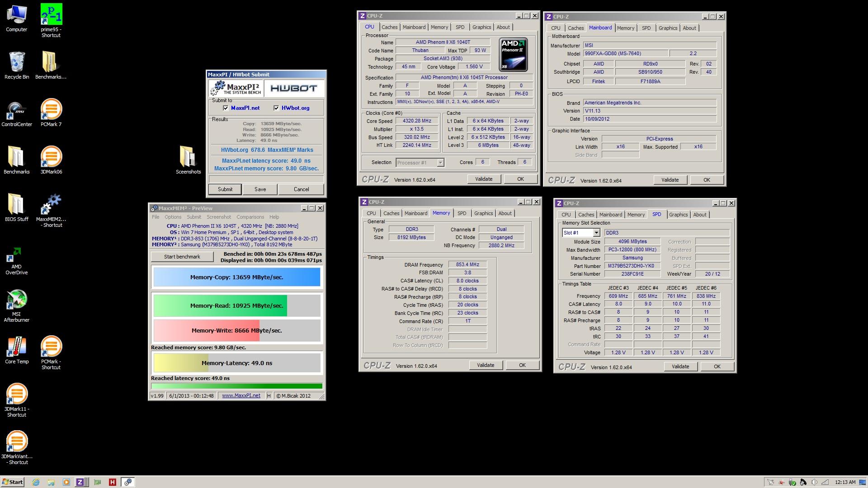Screen dimensions: 868x488
Task: Click the Memory-Latency result bar
Action: [237, 363]
